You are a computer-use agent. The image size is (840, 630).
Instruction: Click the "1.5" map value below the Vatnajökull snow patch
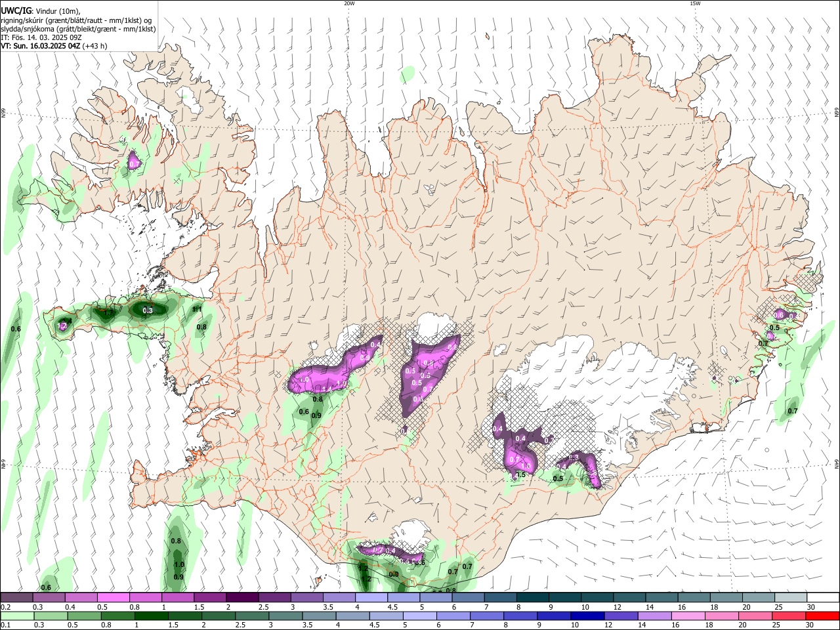click(522, 474)
